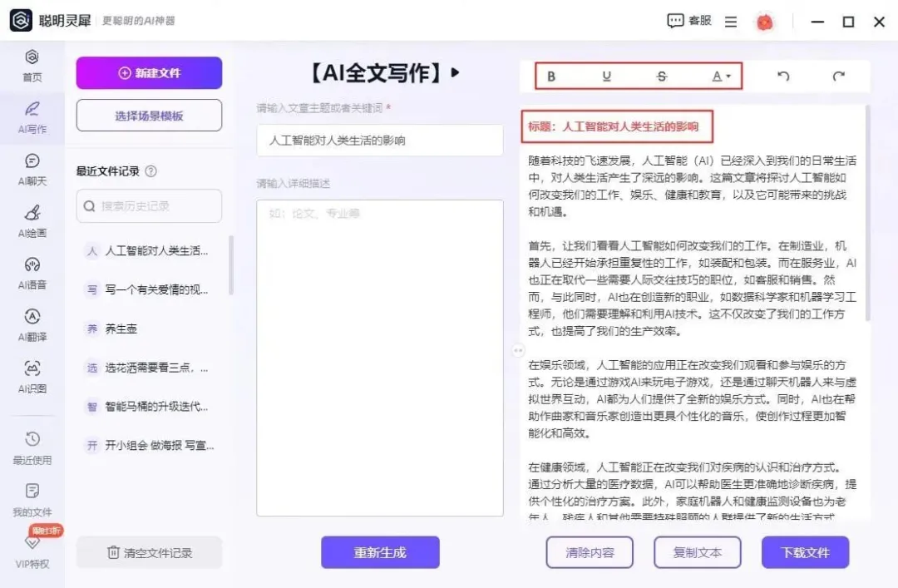Click the redo arrow above the editor

[x=839, y=76]
